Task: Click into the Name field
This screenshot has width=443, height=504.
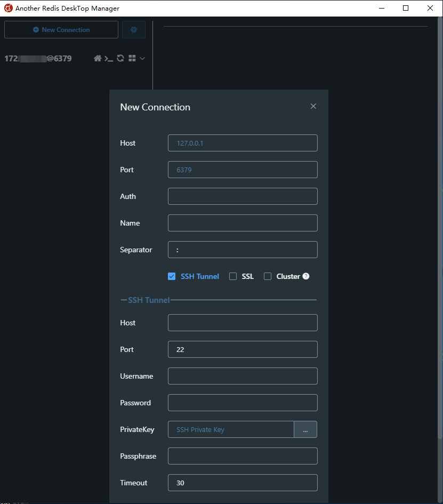Action: click(243, 223)
